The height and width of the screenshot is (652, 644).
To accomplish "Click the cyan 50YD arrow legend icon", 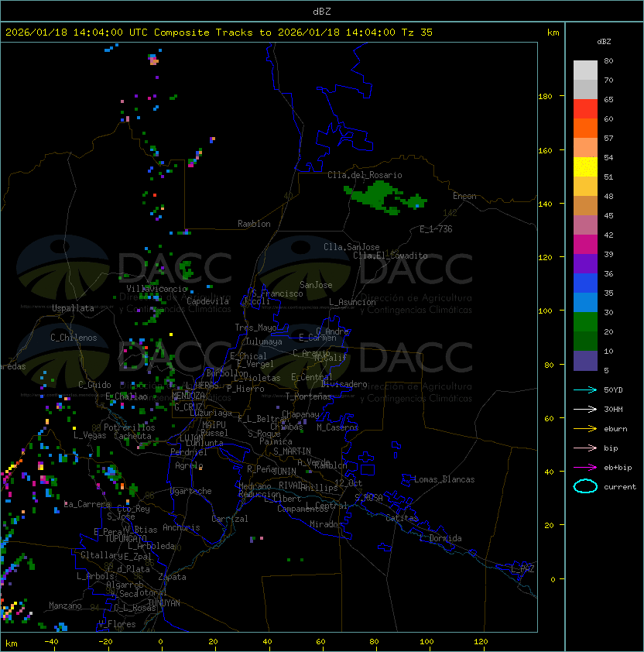I will [585, 389].
